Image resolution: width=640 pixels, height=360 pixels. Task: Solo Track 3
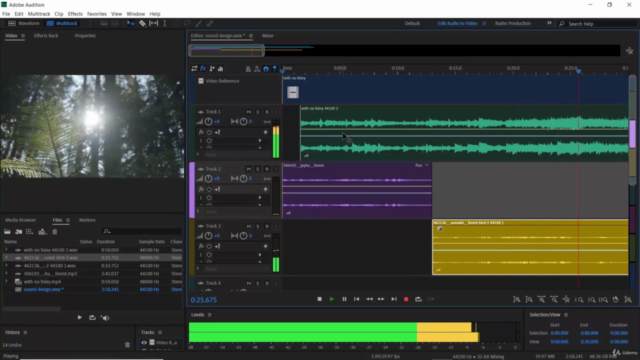click(258, 226)
